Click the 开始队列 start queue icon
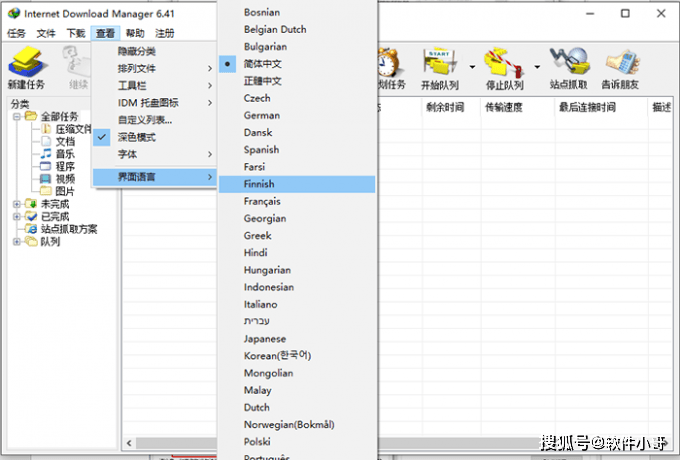The width and height of the screenshot is (680, 460). [x=440, y=68]
